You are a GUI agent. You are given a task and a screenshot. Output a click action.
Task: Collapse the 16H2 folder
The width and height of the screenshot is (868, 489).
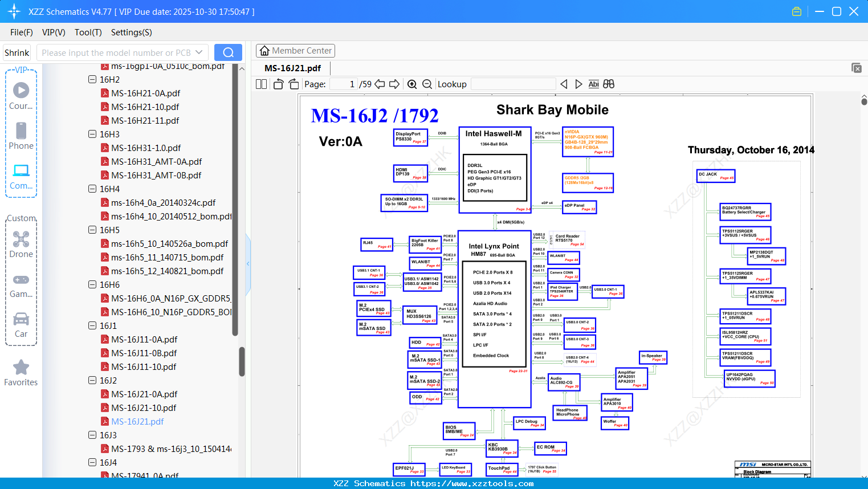pyautogui.click(x=92, y=80)
